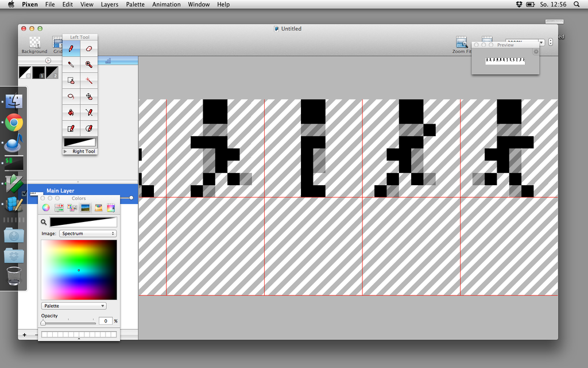Select the Pencil tool in Left Tool palette

[x=71, y=49]
